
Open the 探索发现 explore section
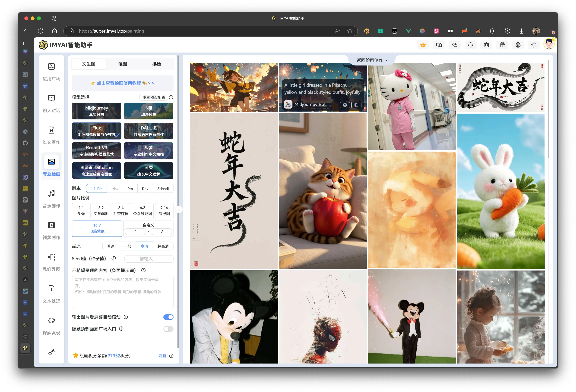point(51,326)
